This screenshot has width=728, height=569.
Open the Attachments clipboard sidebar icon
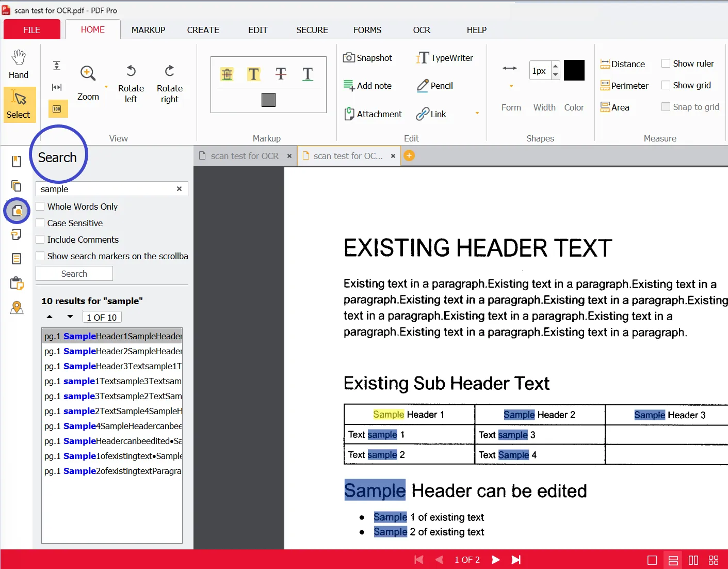point(17,283)
